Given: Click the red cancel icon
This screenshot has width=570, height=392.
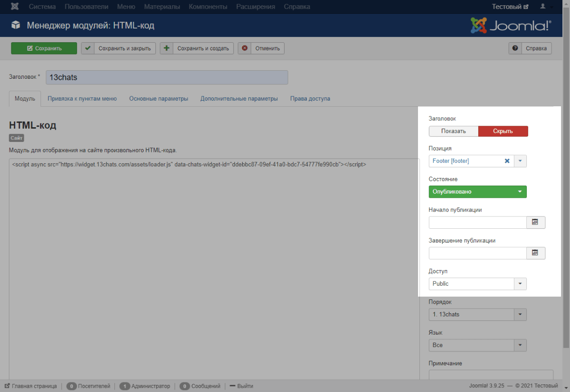Looking at the screenshot, I should pyautogui.click(x=245, y=48).
